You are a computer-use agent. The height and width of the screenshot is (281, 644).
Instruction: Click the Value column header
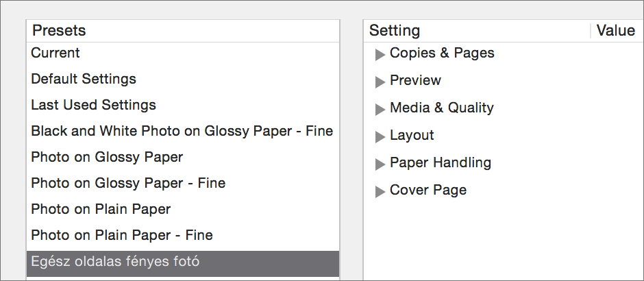(x=617, y=31)
